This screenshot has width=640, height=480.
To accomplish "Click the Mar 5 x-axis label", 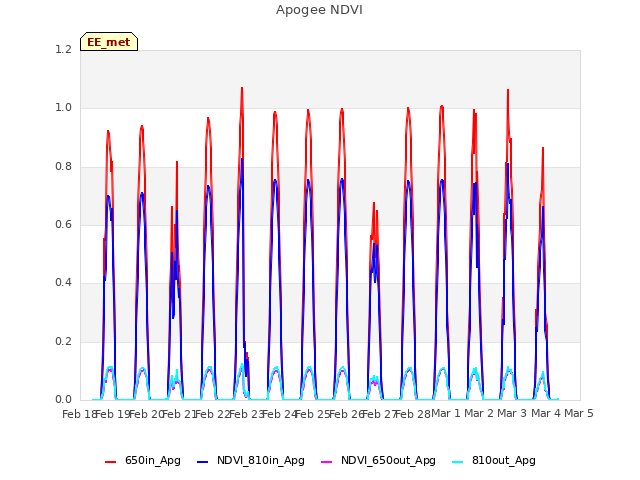I will [579, 413].
